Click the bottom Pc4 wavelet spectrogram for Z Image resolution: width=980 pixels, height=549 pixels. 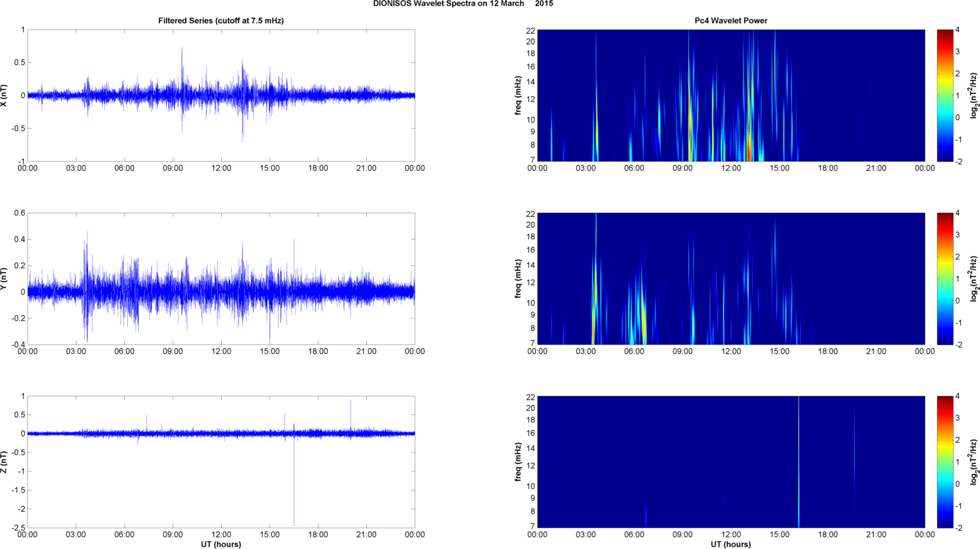pos(731,462)
